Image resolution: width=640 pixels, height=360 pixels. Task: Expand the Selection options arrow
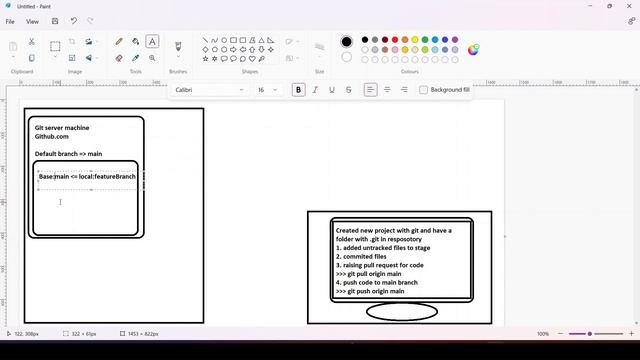pyautogui.click(x=55, y=58)
